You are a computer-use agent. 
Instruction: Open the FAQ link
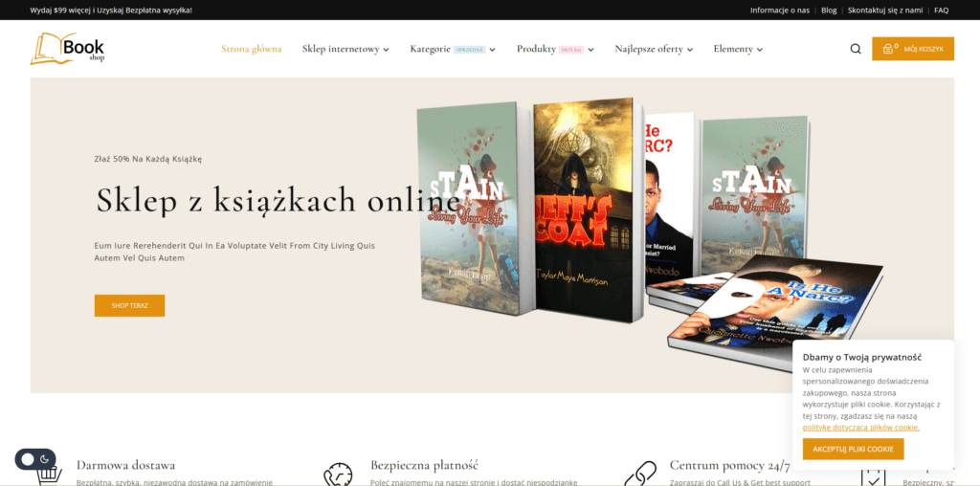[x=942, y=10]
